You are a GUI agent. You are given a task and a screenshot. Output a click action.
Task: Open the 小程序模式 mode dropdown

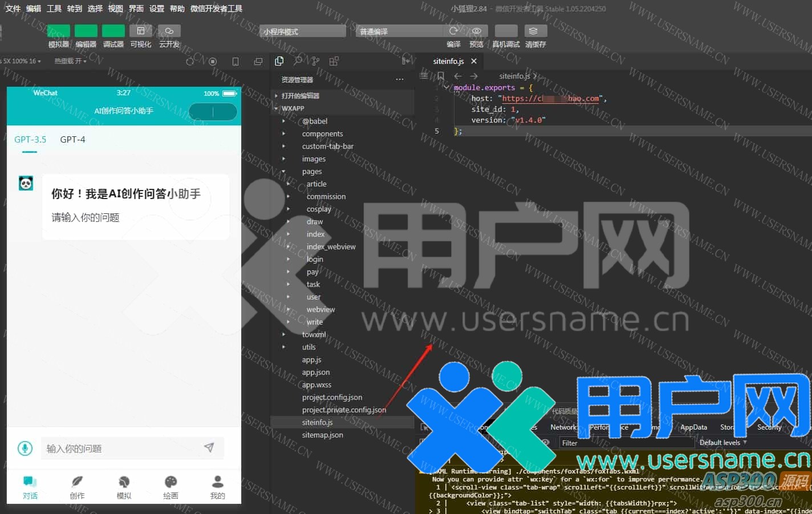tap(303, 31)
